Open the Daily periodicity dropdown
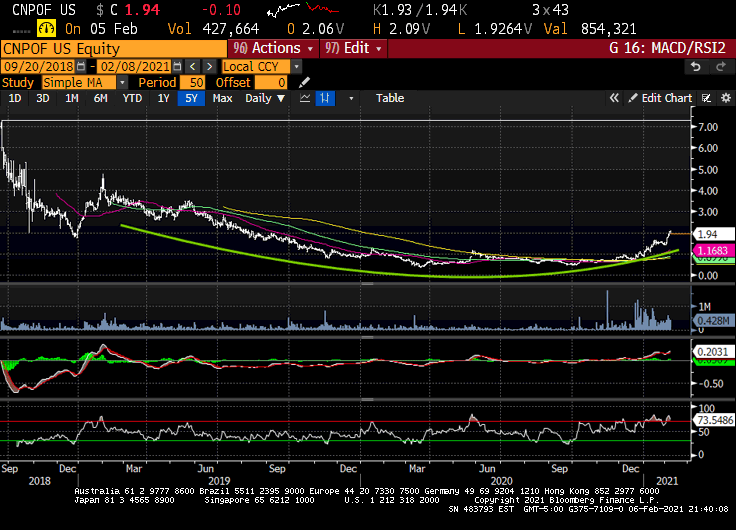 (x=265, y=98)
